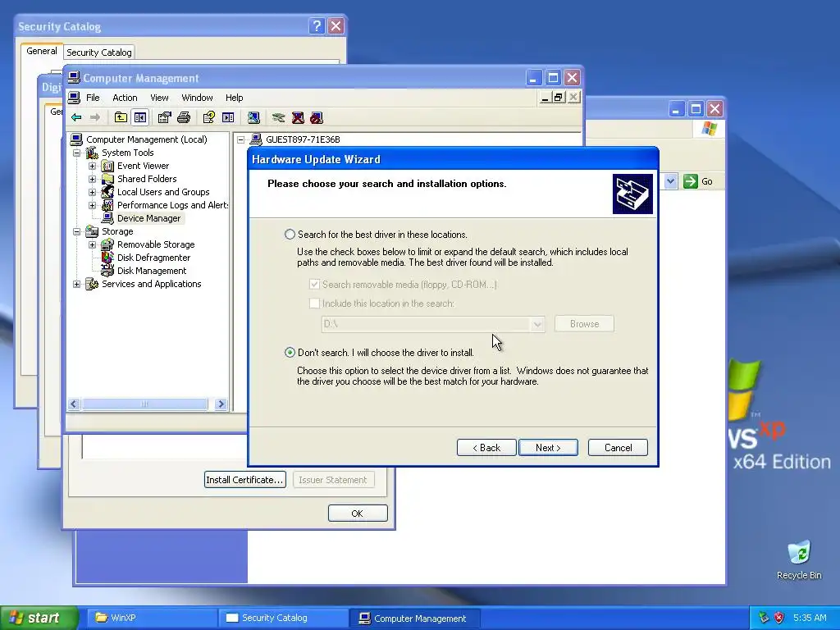This screenshot has width=840, height=630.
Task: Click the Uninstall device red X icon
Action: [x=298, y=117]
